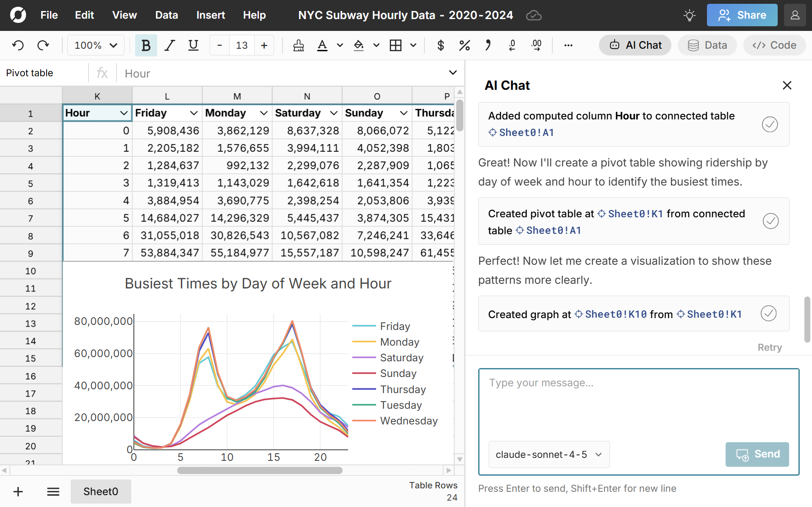Open the zoom level dropdown
The height and width of the screenshot is (507, 812).
95,45
